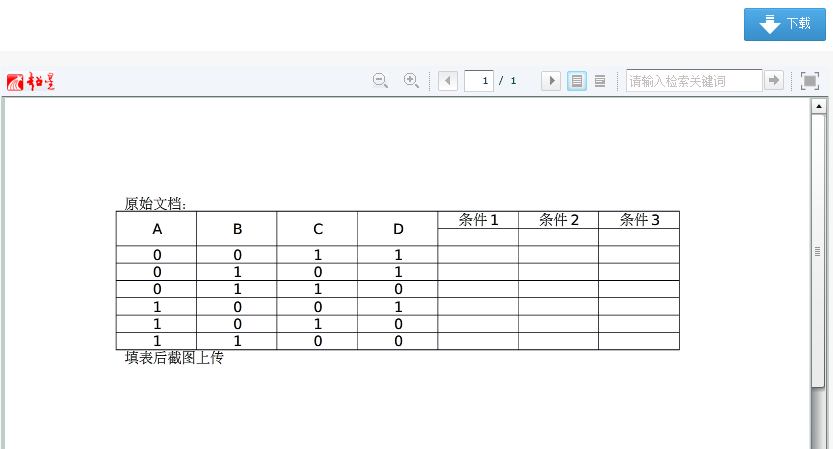Click the 下载 download button
This screenshot has width=833, height=449.
click(x=784, y=24)
